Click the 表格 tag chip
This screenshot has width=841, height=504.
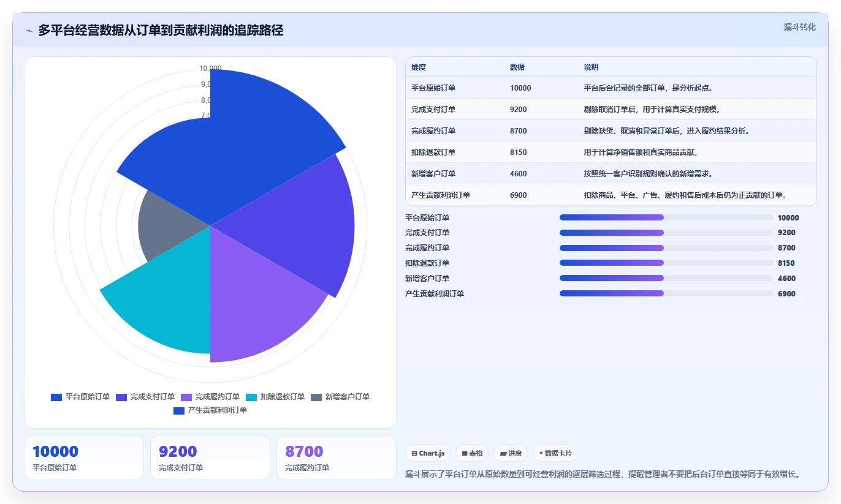(472, 453)
